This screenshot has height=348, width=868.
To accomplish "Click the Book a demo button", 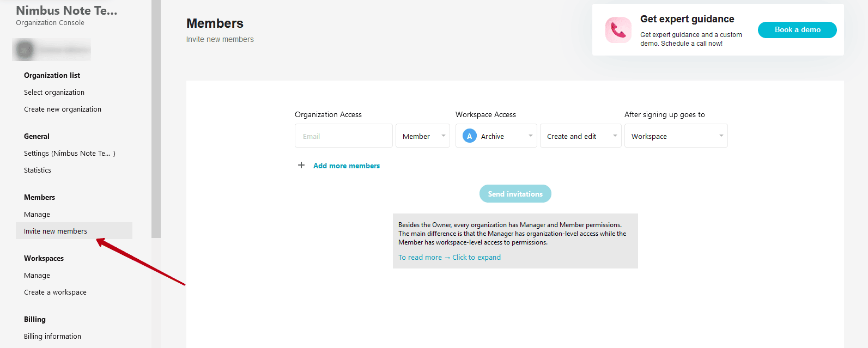I will click(x=797, y=30).
